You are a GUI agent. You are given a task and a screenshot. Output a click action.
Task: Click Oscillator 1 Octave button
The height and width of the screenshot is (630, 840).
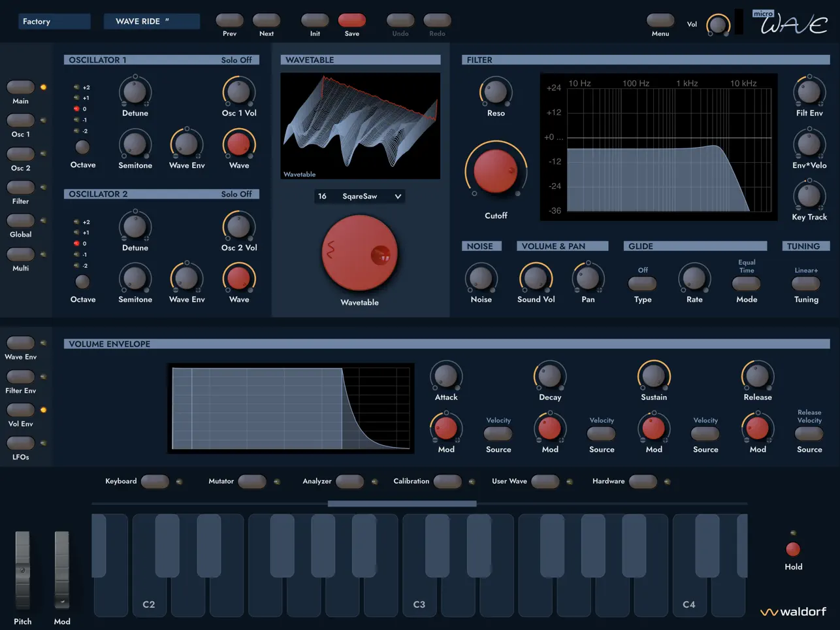coord(82,147)
